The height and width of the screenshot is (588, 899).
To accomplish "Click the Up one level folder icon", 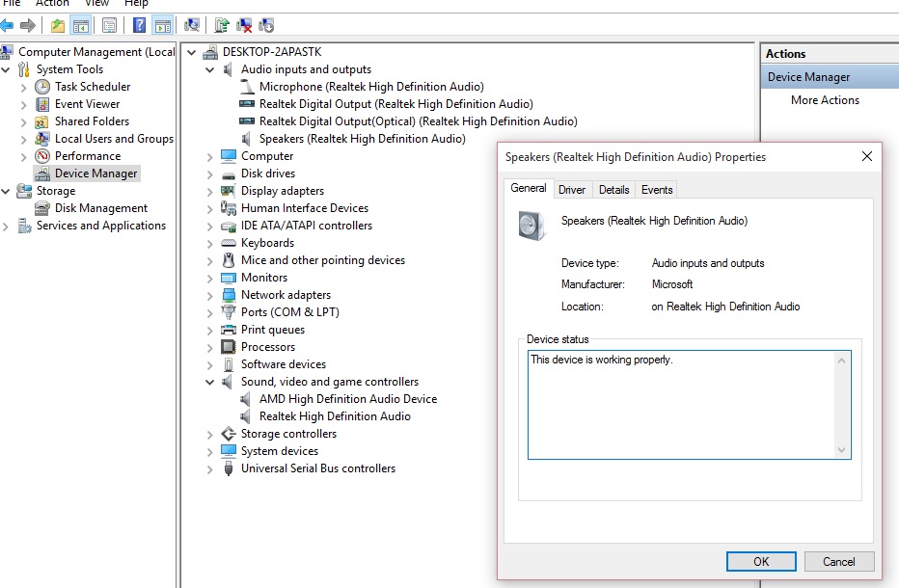I will [58, 25].
